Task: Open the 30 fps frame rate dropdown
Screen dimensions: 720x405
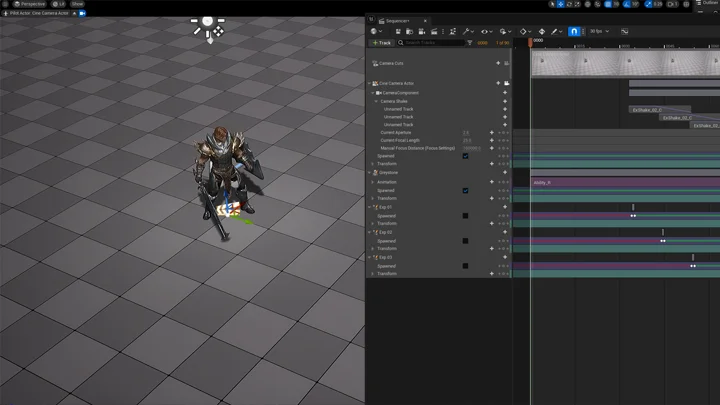Action: pyautogui.click(x=599, y=31)
